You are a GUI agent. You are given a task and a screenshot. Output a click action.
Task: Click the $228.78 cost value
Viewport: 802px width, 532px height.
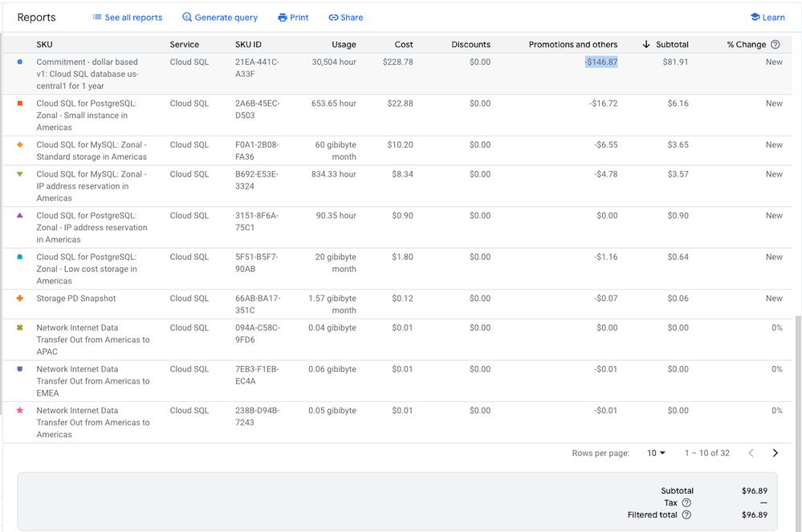coord(397,62)
